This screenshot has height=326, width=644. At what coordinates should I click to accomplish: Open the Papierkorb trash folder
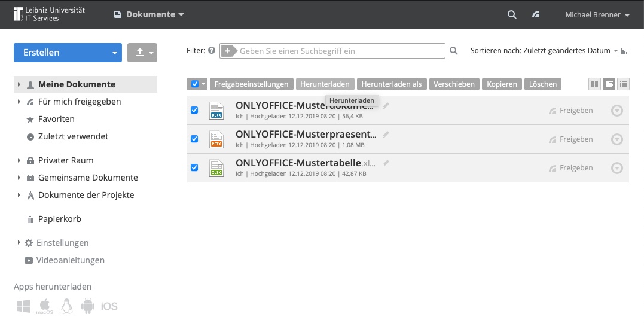[60, 219]
